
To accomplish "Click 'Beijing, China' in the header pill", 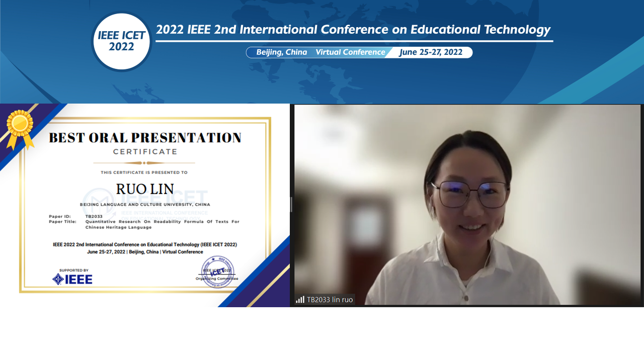I will 282,52.
